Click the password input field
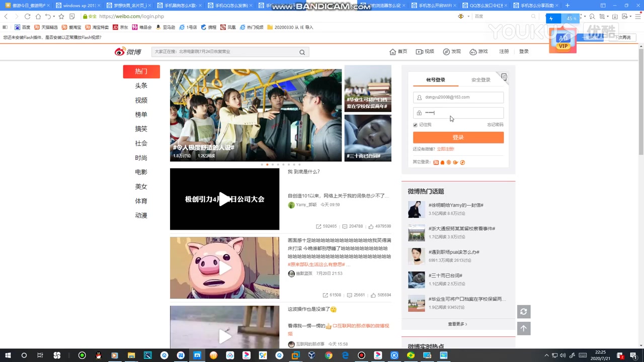 coord(458,113)
